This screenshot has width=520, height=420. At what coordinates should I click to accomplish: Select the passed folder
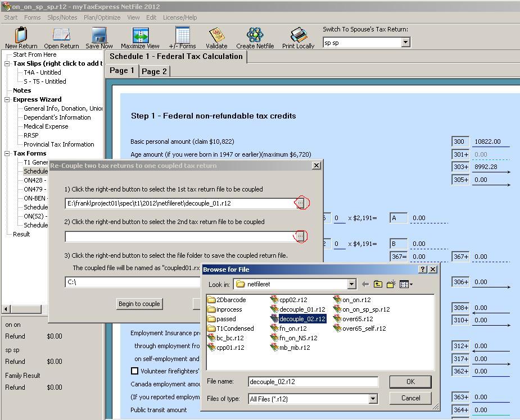pyautogui.click(x=222, y=319)
